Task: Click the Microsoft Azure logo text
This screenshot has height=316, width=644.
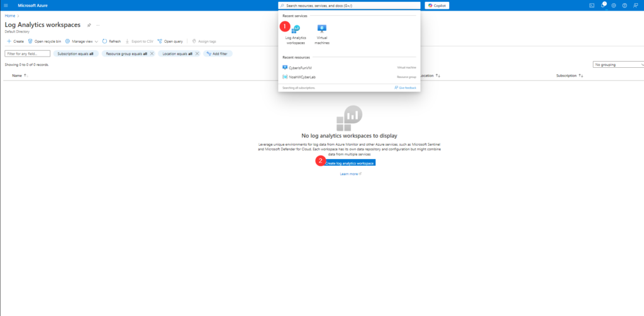Action: pos(33,5)
